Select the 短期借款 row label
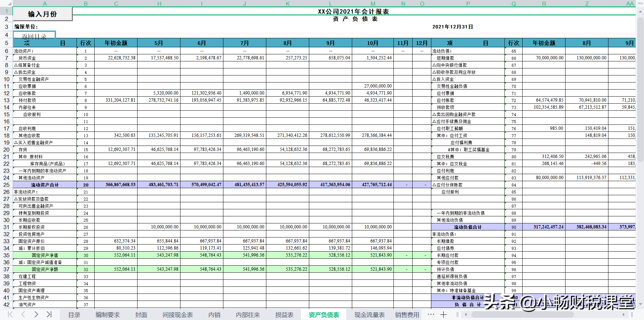 click(445, 58)
